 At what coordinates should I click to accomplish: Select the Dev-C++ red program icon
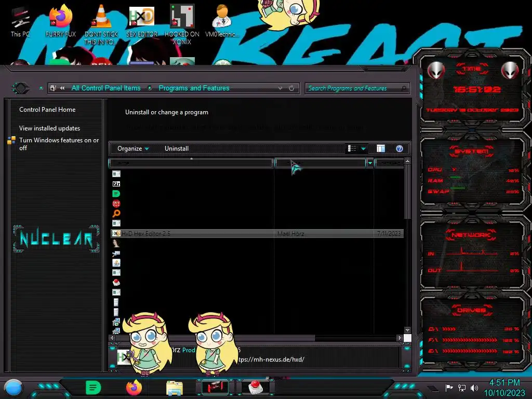point(116,204)
